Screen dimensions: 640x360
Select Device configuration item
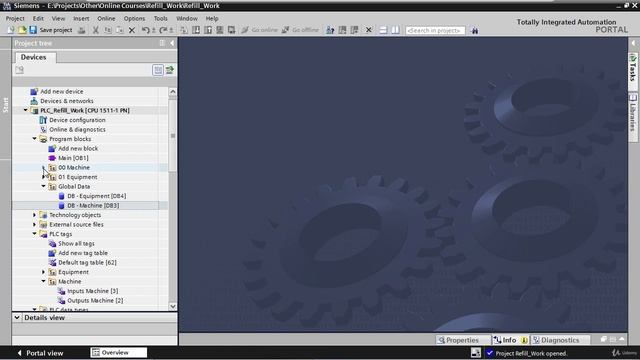pos(77,120)
